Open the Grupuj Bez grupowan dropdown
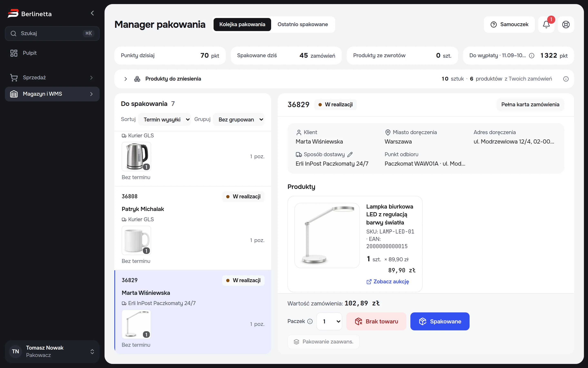Viewport: 588px width, 368px height. click(x=239, y=120)
